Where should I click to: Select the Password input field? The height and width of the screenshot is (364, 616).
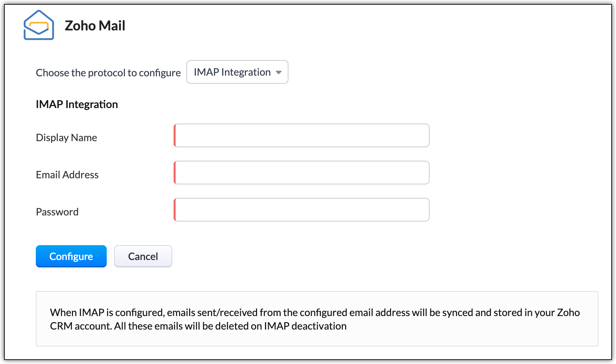click(x=301, y=210)
